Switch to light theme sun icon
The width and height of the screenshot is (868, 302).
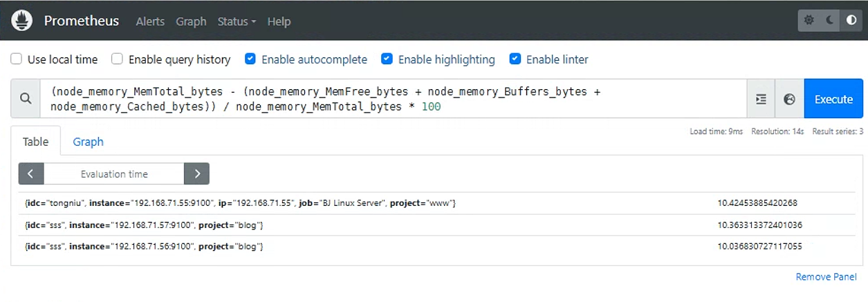point(809,21)
